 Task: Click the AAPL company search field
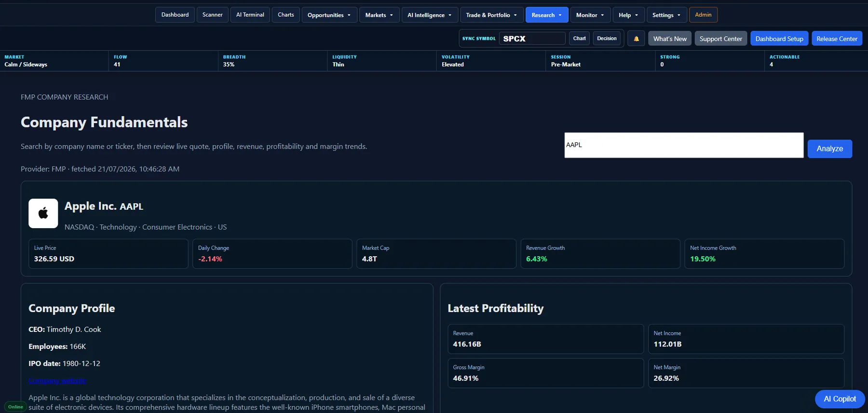click(x=684, y=145)
